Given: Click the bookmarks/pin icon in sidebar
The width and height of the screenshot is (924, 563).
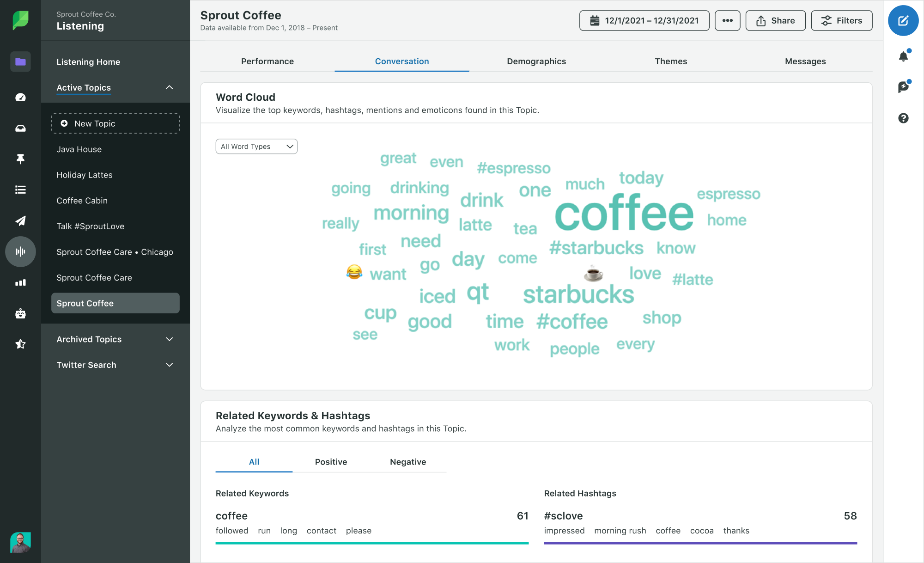Looking at the screenshot, I should (x=20, y=158).
